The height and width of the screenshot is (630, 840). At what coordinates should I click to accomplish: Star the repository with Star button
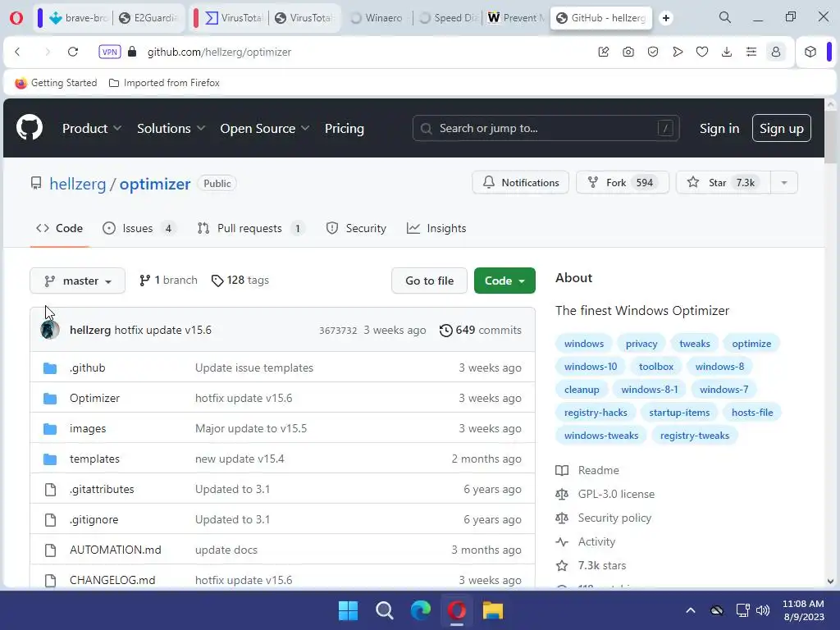click(723, 183)
